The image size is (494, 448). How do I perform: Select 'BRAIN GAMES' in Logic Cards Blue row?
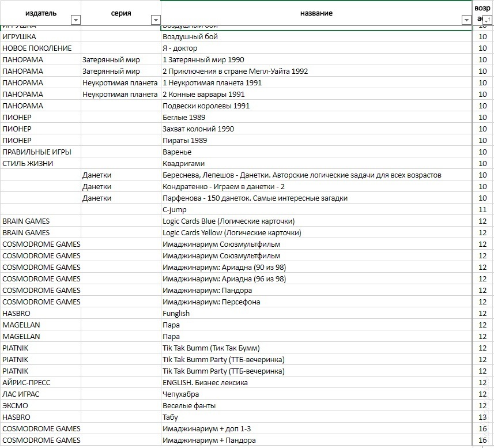point(41,221)
